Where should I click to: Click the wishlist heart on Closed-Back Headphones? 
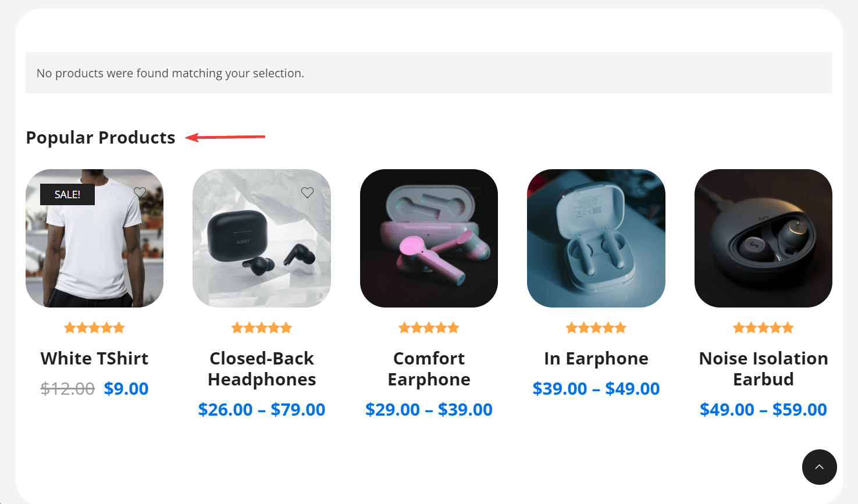pos(308,192)
